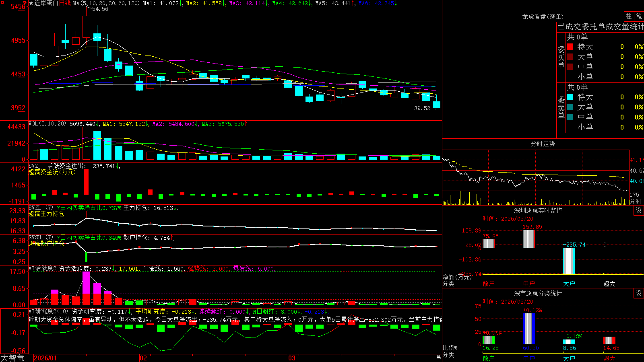Click the 159.89 中户 bar in monitor chart
Screen dimensions: 644x362
pos(528,239)
